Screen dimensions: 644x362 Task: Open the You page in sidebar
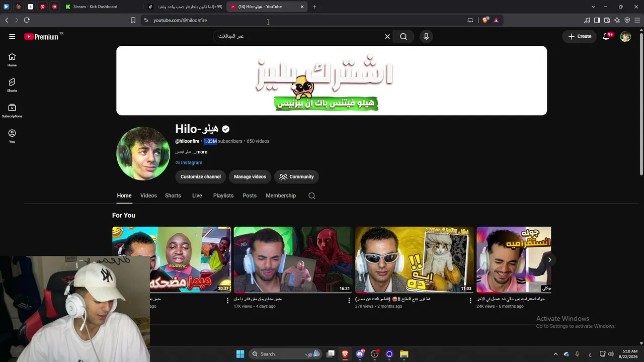[12, 136]
